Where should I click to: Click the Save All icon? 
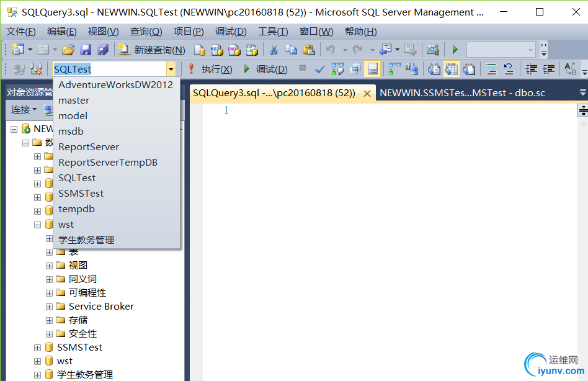(x=103, y=50)
